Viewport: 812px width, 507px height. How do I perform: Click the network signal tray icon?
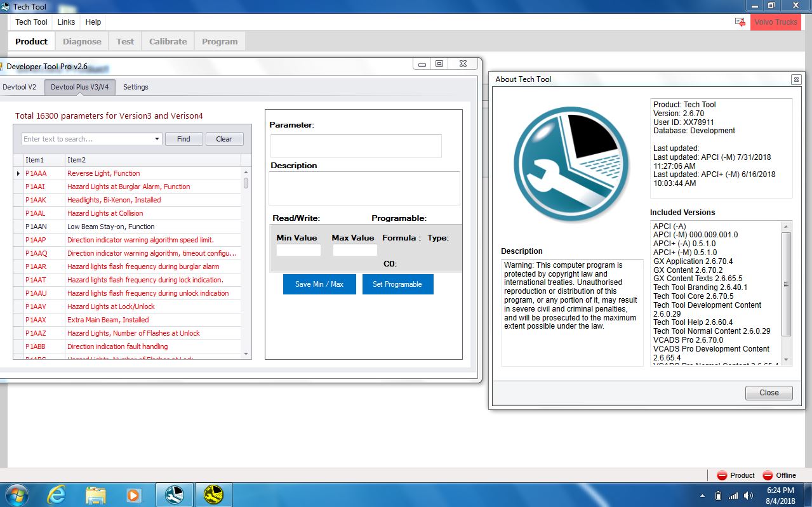click(x=733, y=496)
